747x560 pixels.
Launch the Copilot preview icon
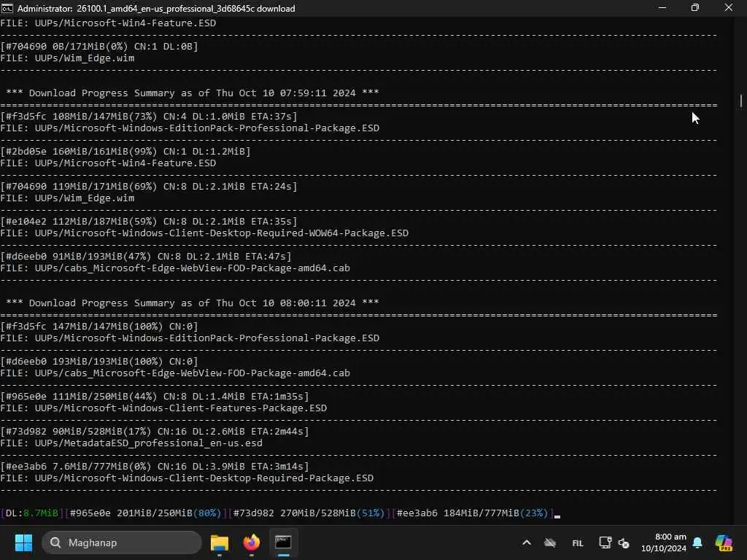pos(724,542)
